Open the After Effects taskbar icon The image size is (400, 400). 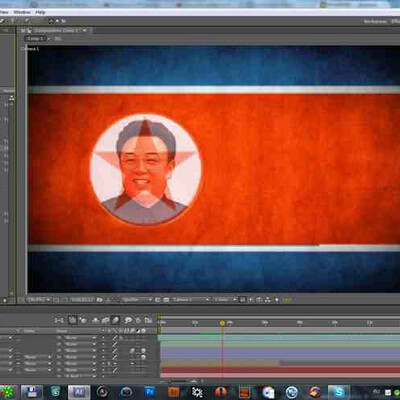point(79,392)
